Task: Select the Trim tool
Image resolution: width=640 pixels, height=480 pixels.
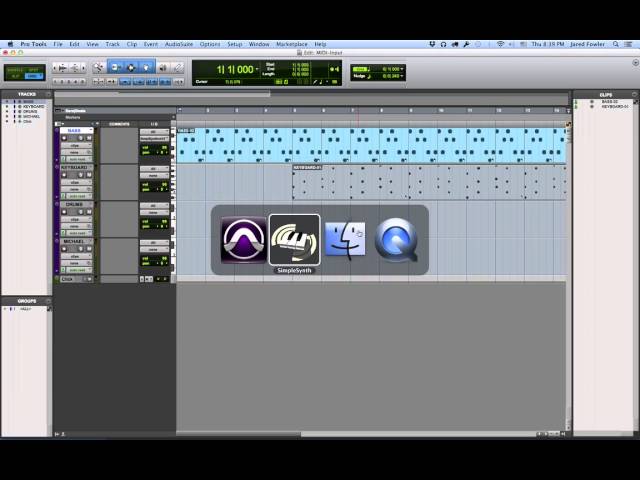Action: 116,68
